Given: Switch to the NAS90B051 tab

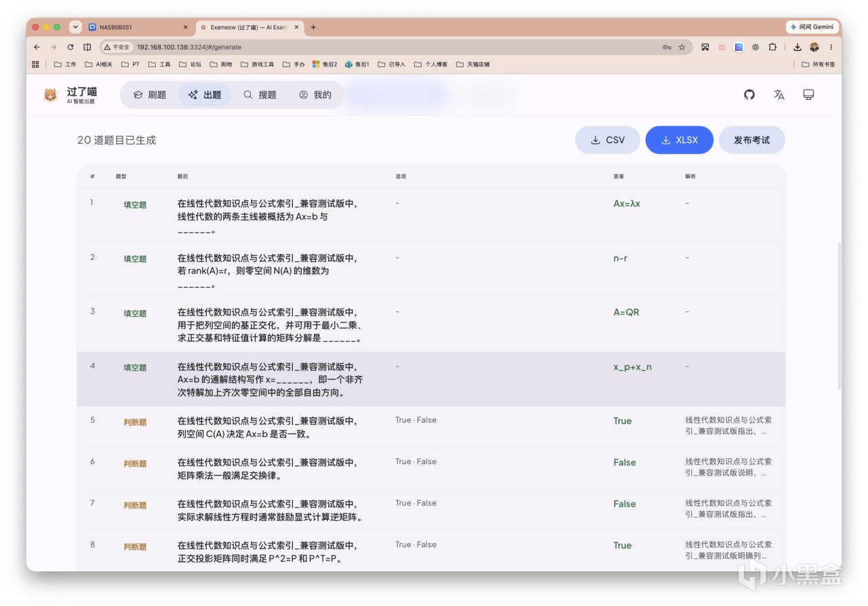Looking at the screenshot, I should (x=139, y=27).
